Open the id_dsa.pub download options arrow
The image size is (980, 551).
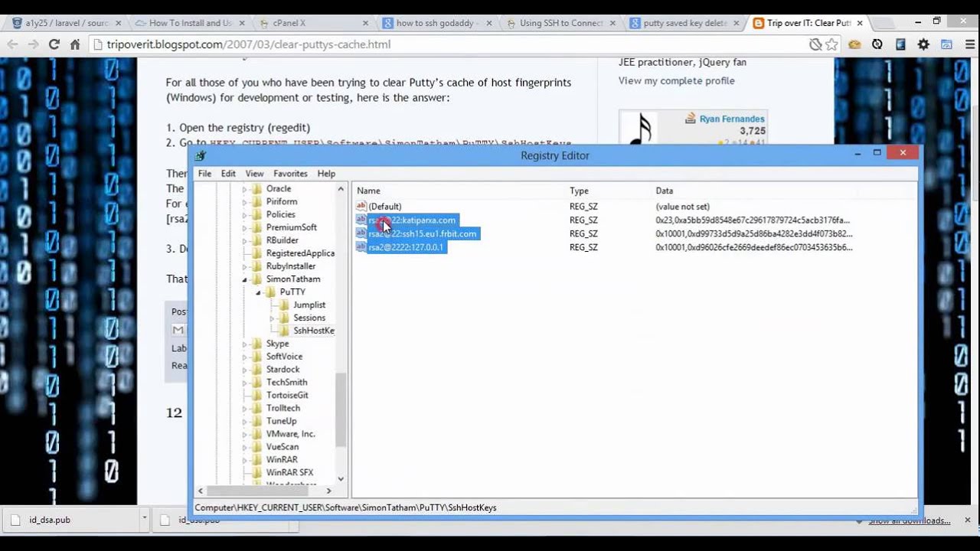pyautogui.click(x=144, y=520)
